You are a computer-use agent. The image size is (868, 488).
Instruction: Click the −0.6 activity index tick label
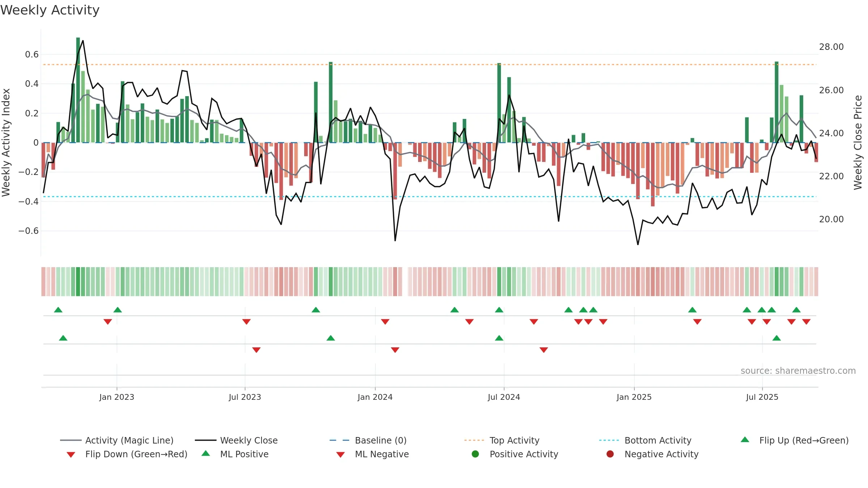(x=29, y=231)
